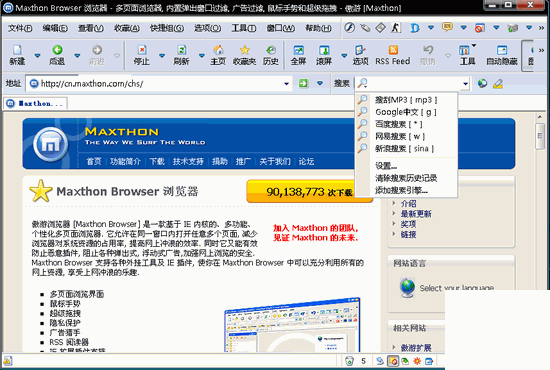Open the 选项(O) menu
This screenshot has height=370, width=550.
point(208,28)
